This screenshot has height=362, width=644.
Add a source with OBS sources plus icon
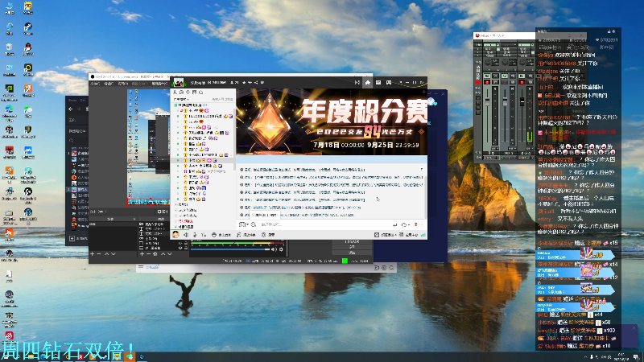tap(142, 254)
